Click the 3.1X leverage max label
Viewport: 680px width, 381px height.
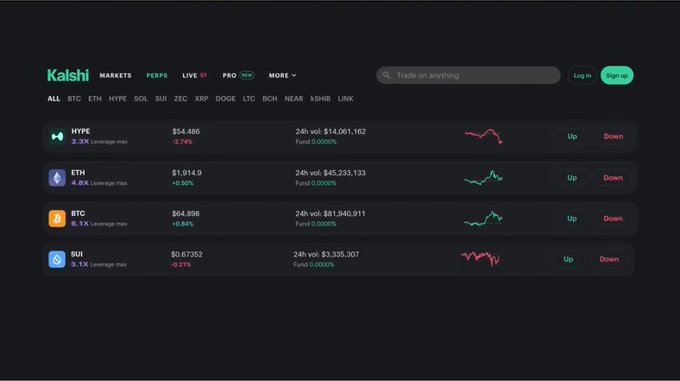(99, 264)
